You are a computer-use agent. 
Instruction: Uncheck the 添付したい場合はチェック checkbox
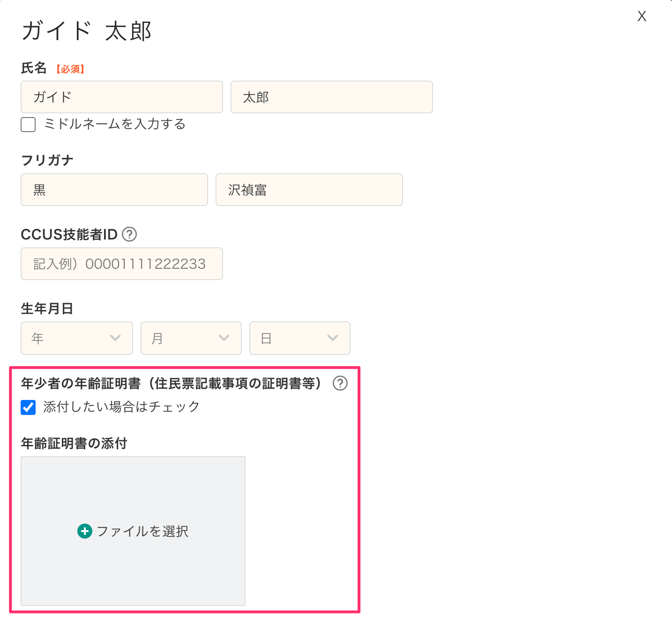28,407
